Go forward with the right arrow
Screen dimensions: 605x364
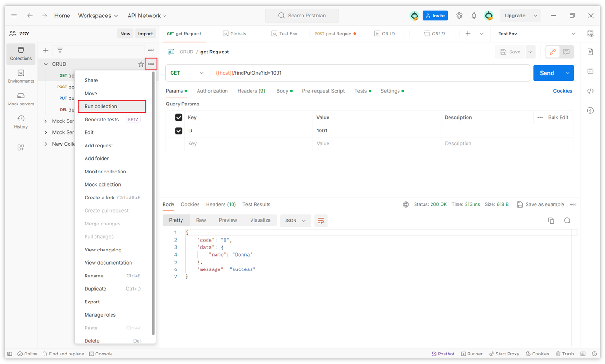coord(44,16)
